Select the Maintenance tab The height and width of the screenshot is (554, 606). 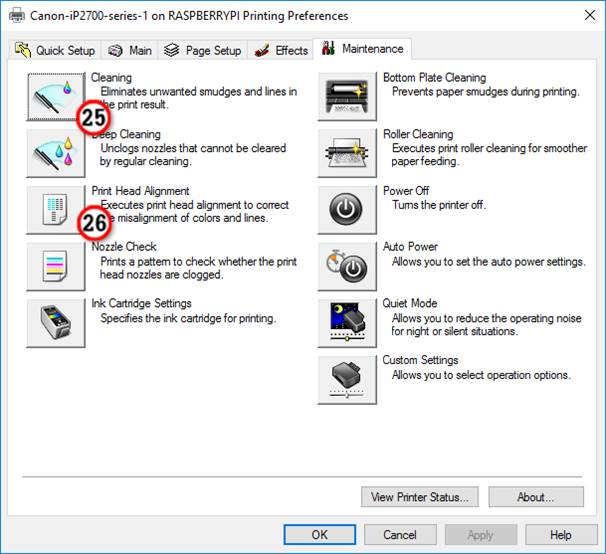[x=362, y=49]
